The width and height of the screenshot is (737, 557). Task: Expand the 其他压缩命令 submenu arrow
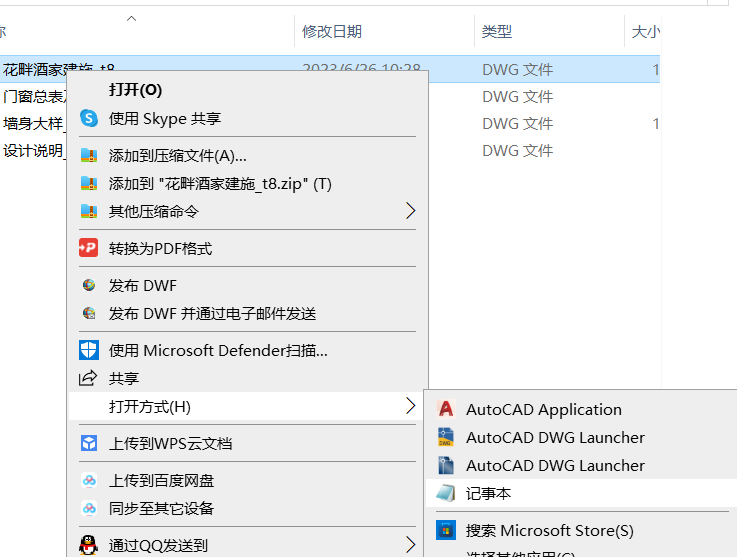tap(410, 211)
